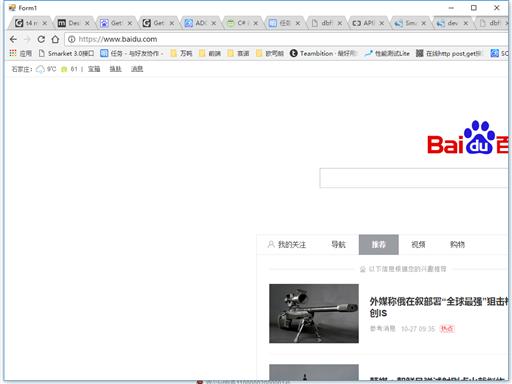Open the 我的关注 section
This screenshot has height=384, width=512.
pos(287,245)
